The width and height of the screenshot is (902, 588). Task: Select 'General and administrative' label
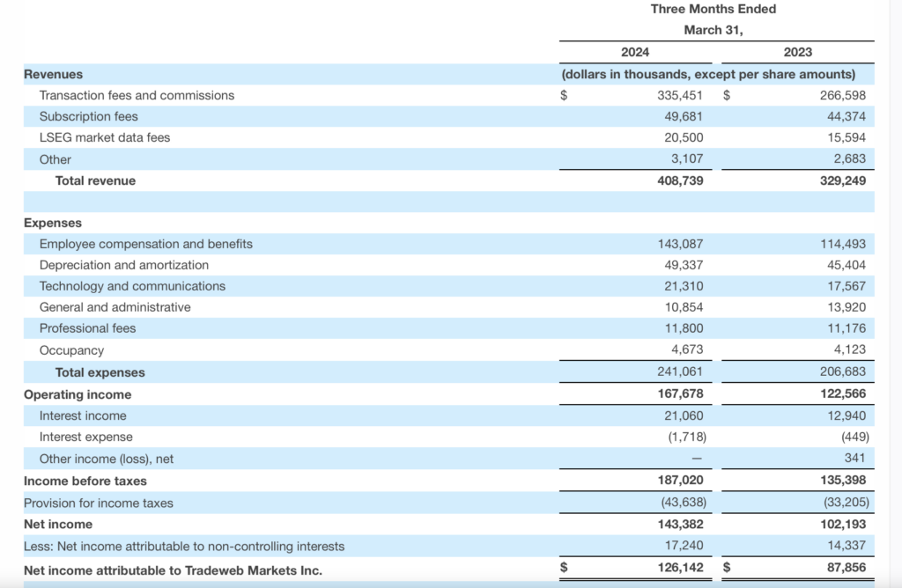coord(115,307)
